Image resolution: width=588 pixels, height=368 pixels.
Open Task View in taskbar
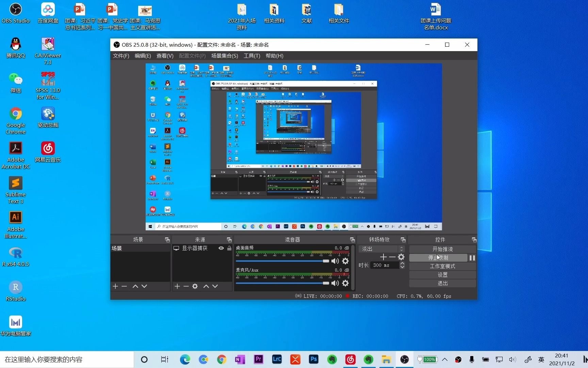coord(164,359)
